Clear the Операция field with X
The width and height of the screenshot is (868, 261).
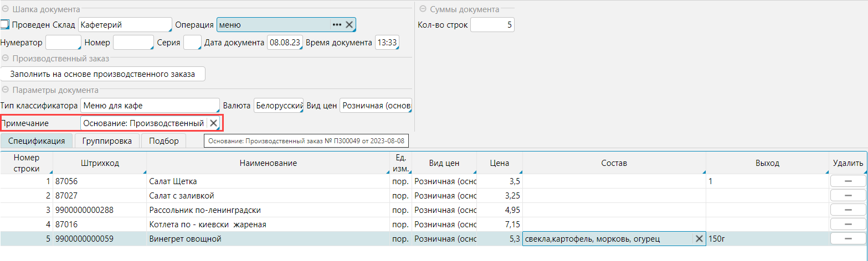[350, 25]
